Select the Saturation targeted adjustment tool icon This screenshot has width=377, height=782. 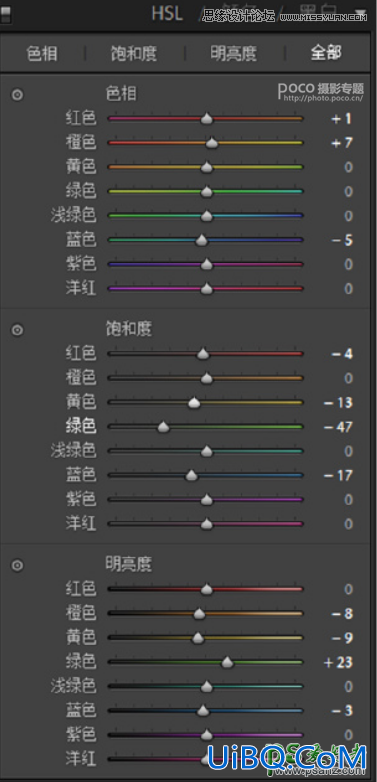click(17, 330)
